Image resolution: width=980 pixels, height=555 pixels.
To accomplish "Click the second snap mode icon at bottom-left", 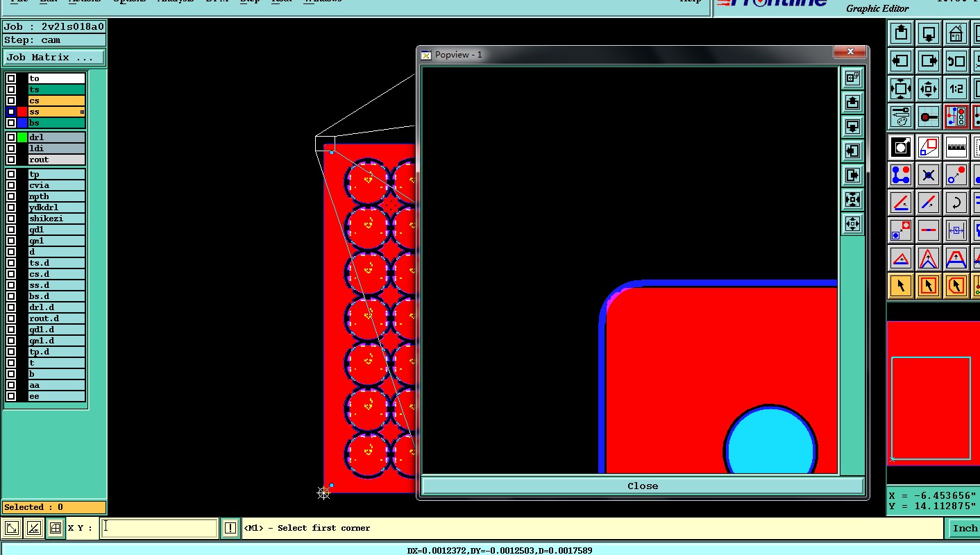I will 33,529.
